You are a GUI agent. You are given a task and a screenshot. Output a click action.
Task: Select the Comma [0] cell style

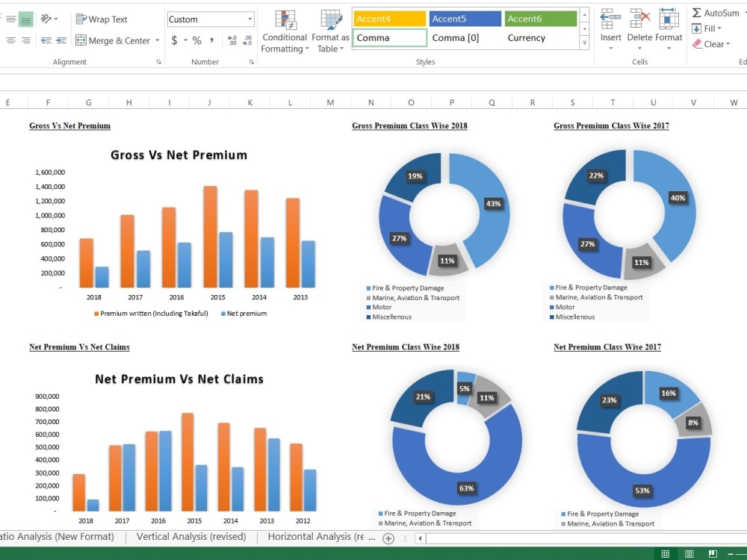click(x=465, y=37)
